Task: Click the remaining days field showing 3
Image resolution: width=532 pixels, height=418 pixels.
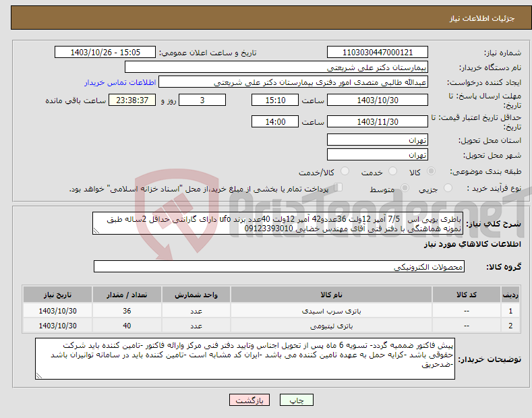Action: [202, 100]
